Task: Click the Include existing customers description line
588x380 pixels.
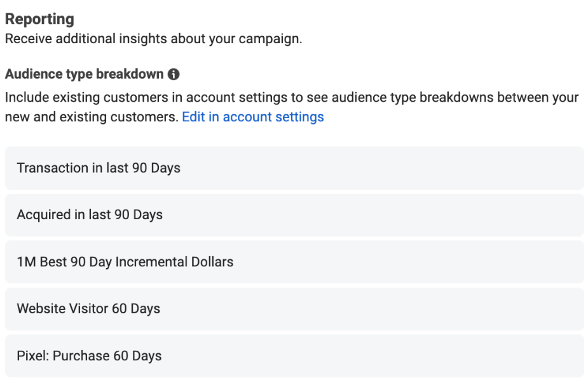Action: point(292,97)
